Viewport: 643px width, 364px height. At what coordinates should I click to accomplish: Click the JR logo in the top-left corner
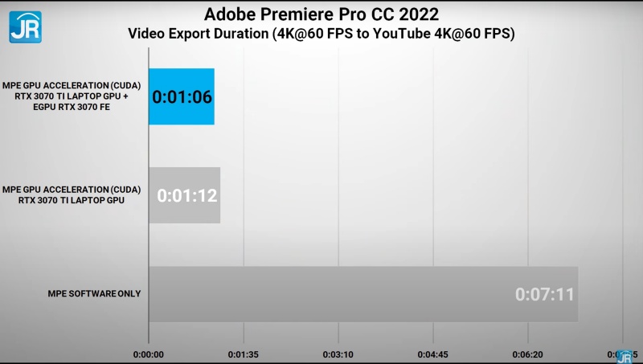[25, 26]
